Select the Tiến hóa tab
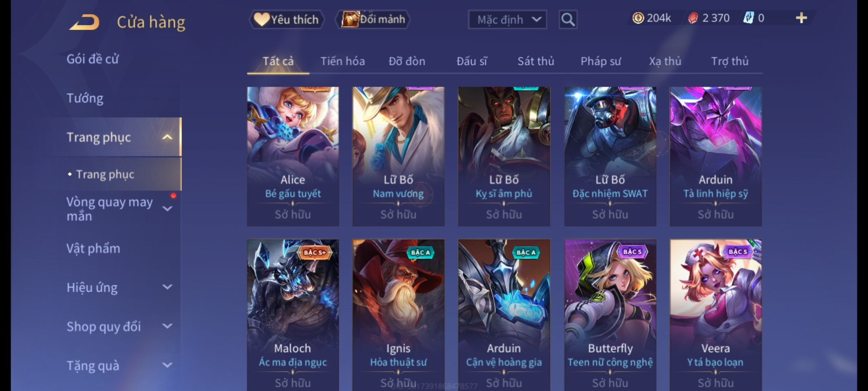Screen dimensions: 868x391 pos(342,61)
